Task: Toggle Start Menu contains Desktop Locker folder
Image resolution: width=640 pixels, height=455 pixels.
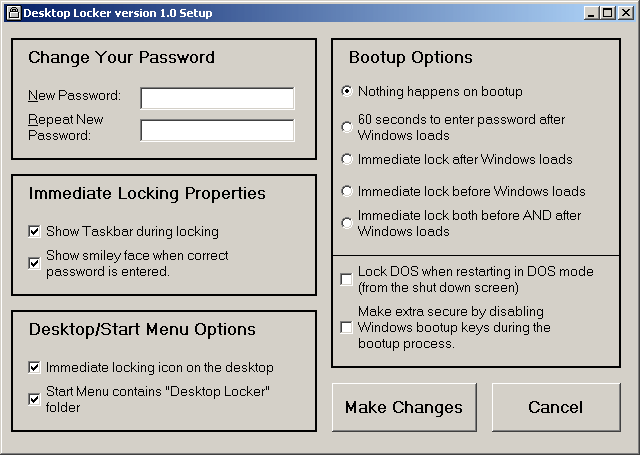Action: point(34,399)
